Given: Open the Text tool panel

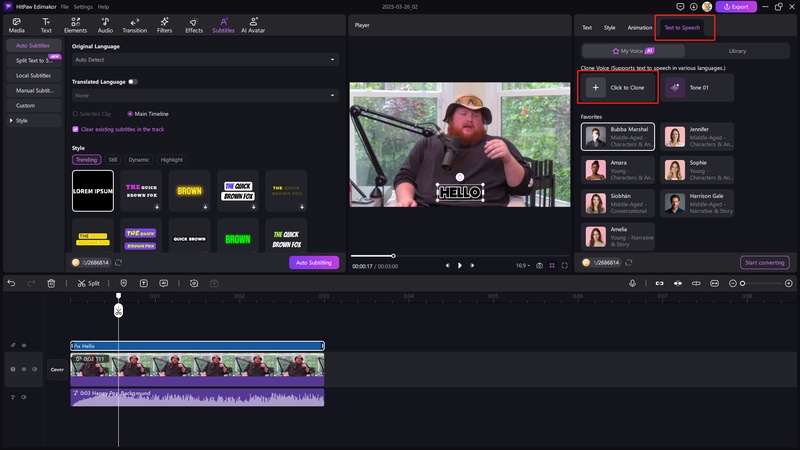Looking at the screenshot, I should pyautogui.click(x=46, y=25).
